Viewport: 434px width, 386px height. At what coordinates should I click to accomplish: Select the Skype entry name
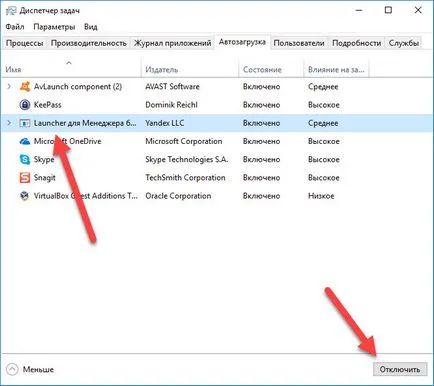[44, 160]
